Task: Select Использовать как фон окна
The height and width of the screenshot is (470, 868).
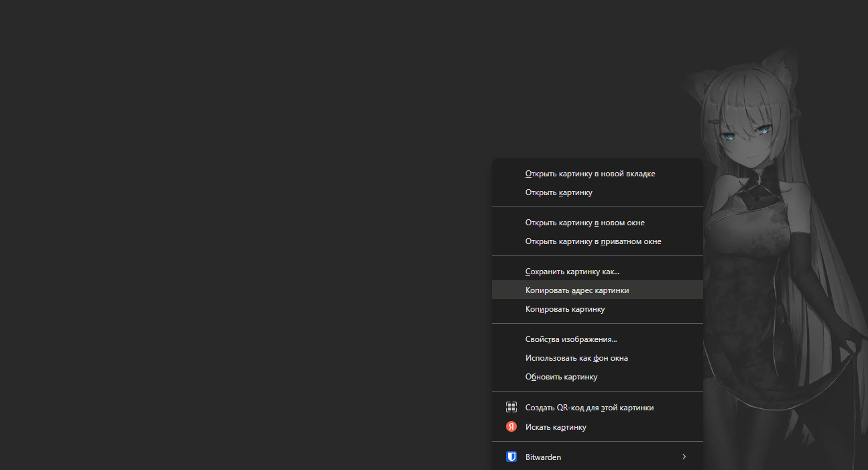Action: coord(597,358)
